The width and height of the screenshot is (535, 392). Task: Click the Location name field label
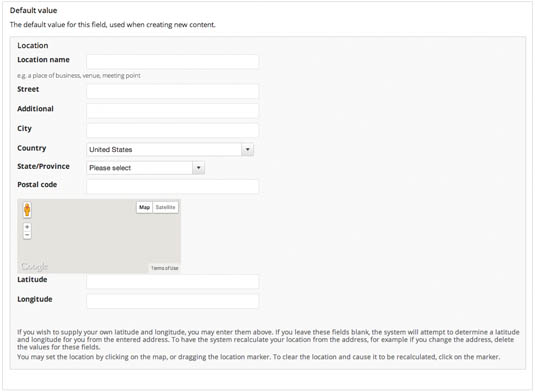[43, 60]
